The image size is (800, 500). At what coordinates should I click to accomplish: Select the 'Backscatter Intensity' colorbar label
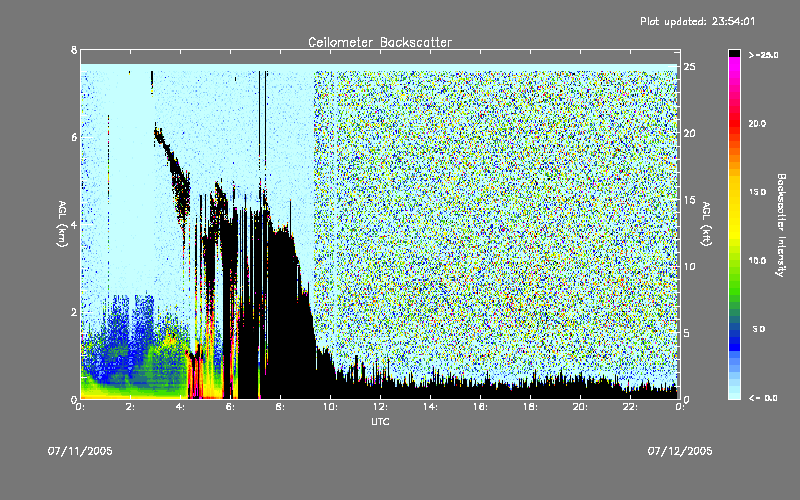coord(781,225)
